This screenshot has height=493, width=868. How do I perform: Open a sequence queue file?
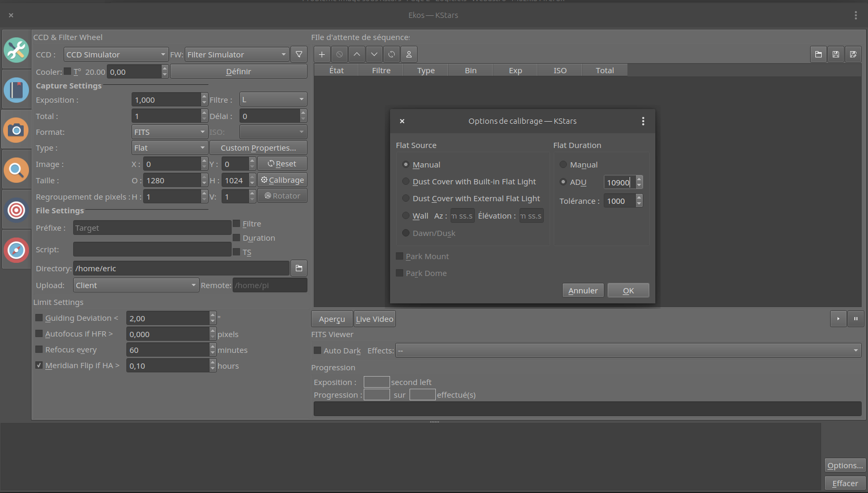819,54
